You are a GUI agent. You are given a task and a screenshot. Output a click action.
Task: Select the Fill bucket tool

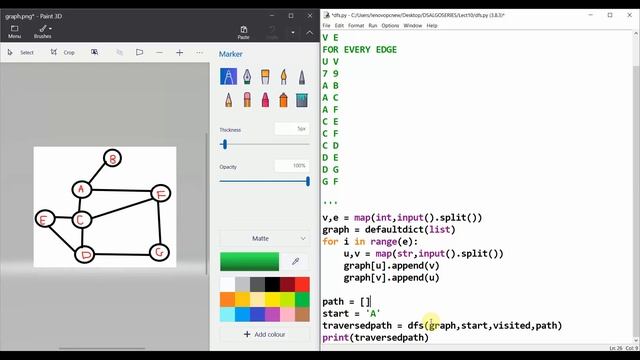[x=302, y=100]
